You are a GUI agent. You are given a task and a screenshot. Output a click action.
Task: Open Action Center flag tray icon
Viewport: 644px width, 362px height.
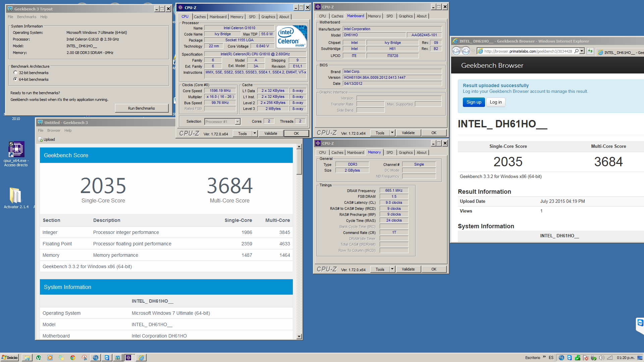pyautogui.click(x=586, y=358)
